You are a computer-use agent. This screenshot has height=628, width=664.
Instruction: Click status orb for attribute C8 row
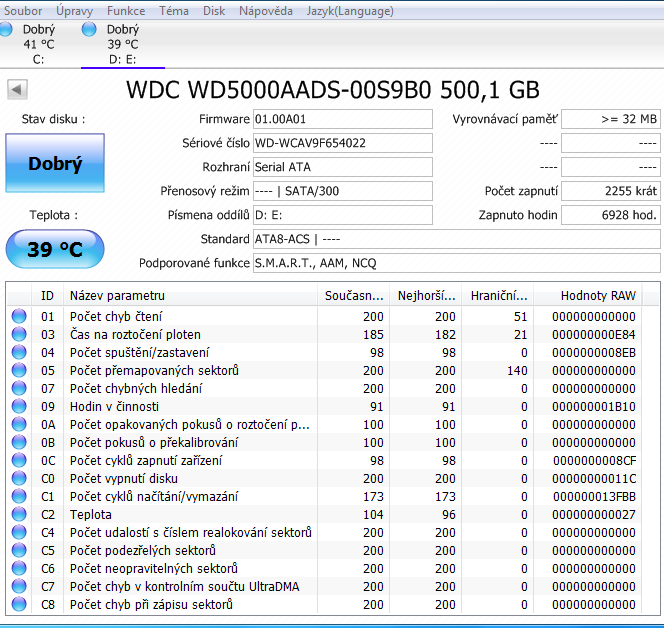coord(19,605)
